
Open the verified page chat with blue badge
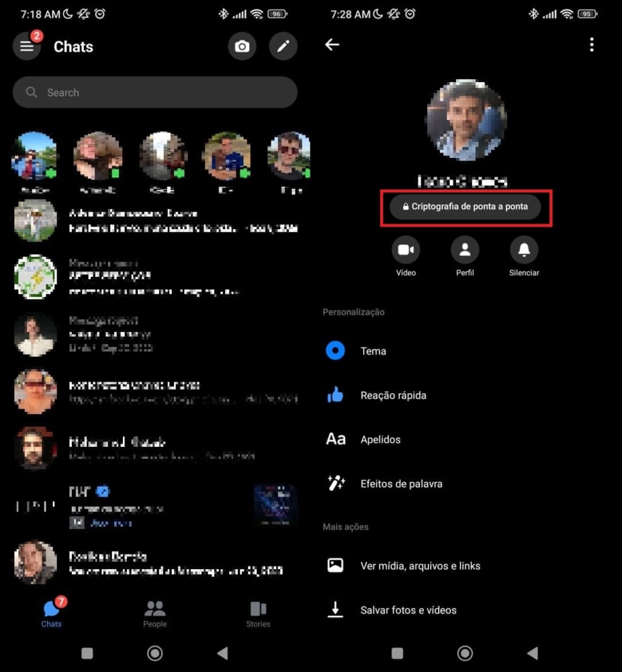(x=154, y=506)
